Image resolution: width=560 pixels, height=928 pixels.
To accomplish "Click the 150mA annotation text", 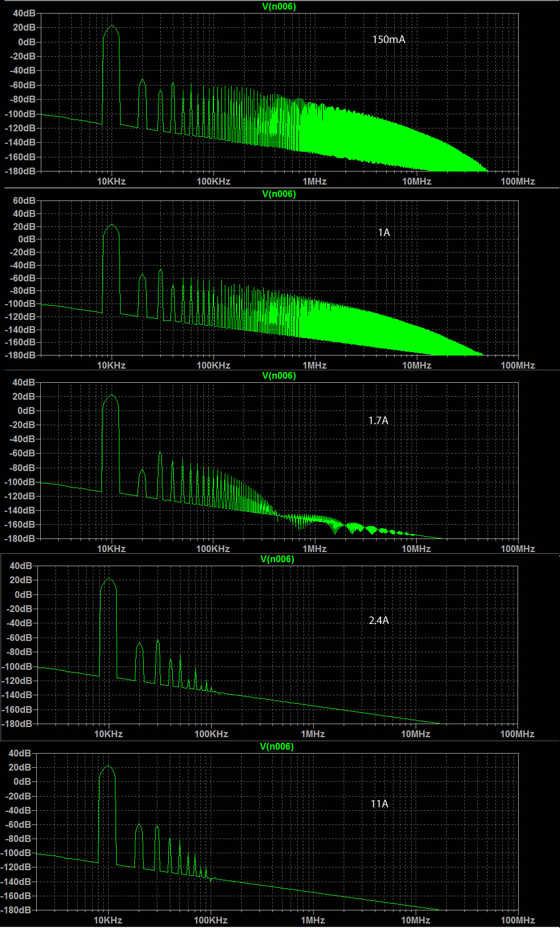I will [x=388, y=40].
